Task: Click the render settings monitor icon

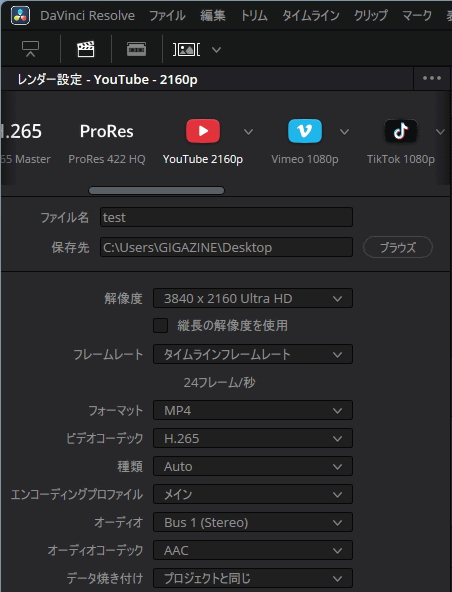Action: point(30,49)
